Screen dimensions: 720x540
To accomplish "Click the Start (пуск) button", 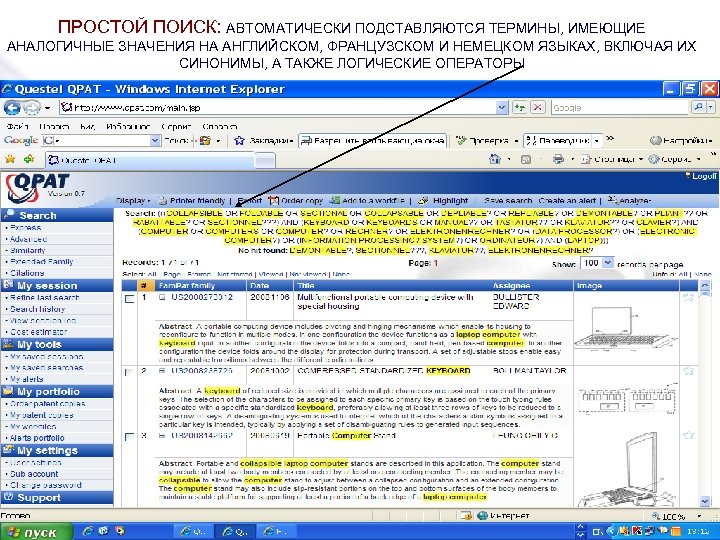I will [x=37, y=532].
